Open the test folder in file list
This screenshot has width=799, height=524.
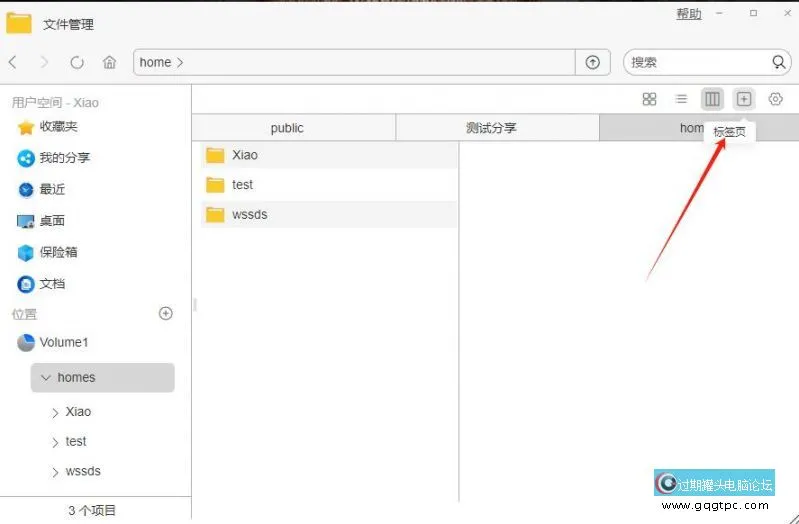(x=329, y=185)
